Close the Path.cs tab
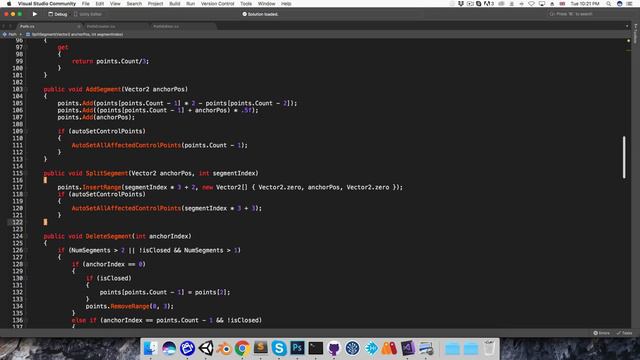The width and height of the screenshot is (640, 360). pos(79,26)
